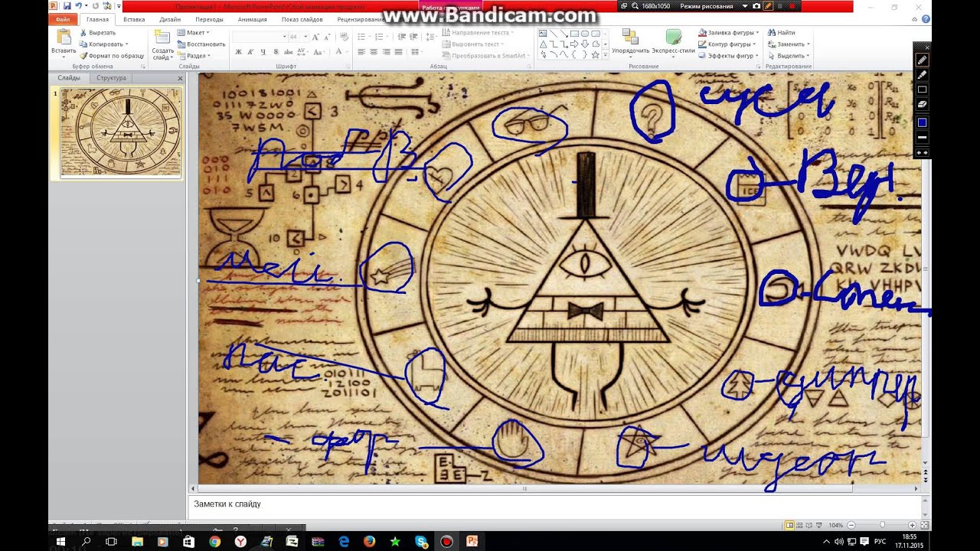
Task: Select the Bandicam pencil drawing tool
Action: click(x=922, y=60)
